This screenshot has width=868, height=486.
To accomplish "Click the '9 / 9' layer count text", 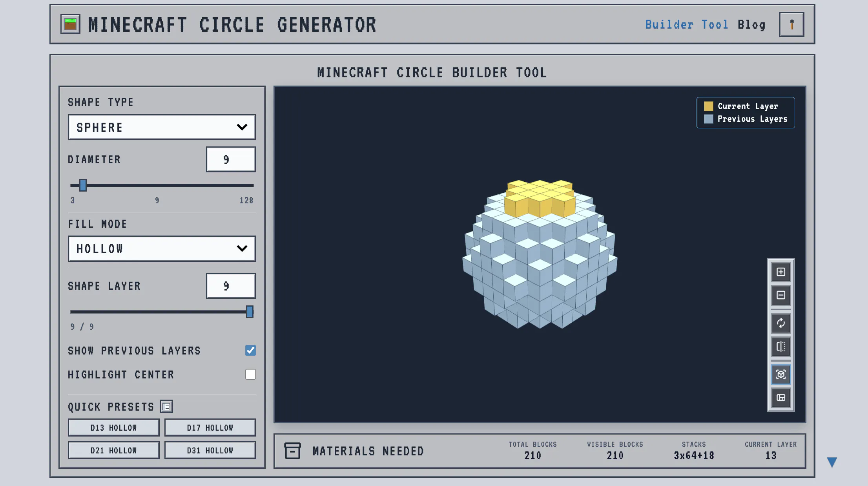I will pyautogui.click(x=82, y=327).
